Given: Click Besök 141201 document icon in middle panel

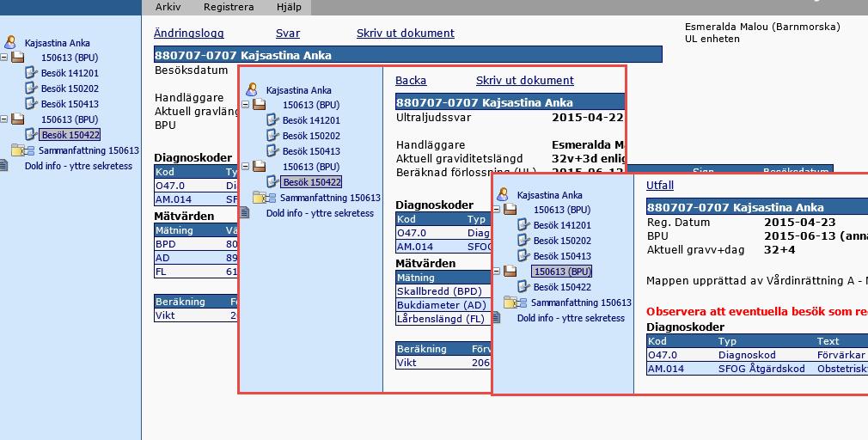Looking at the screenshot, I should pos(272,120).
